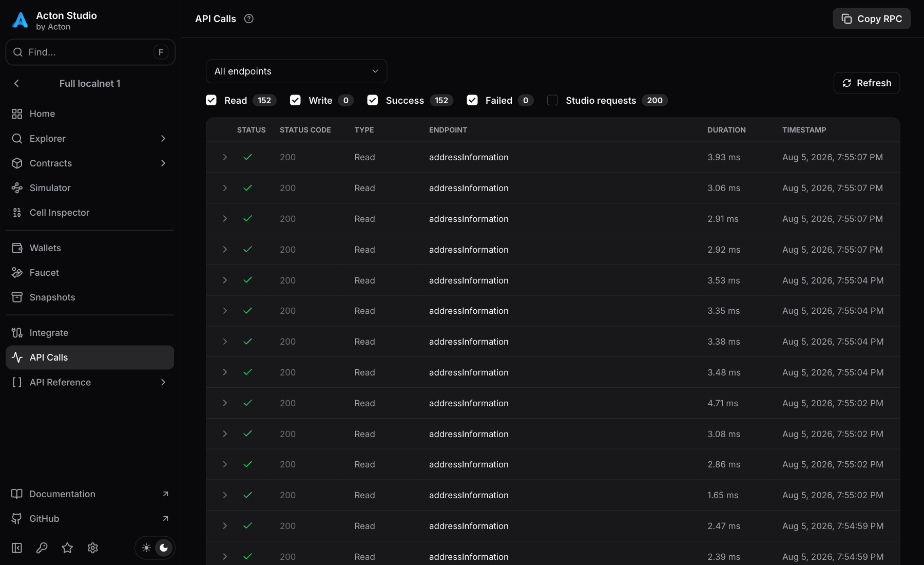This screenshot has width=924, height=565.
Task: Switch to dark theme moon icon
Action: click(164, 548)
